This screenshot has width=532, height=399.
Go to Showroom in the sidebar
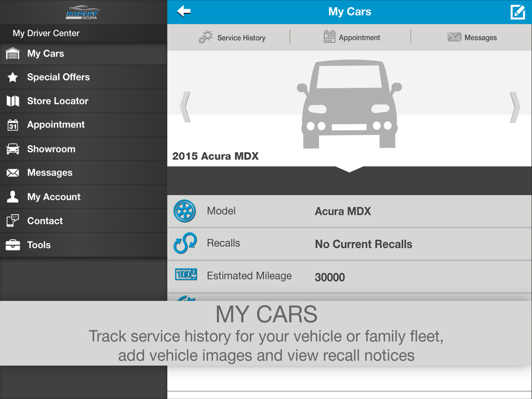coord(84,149)
